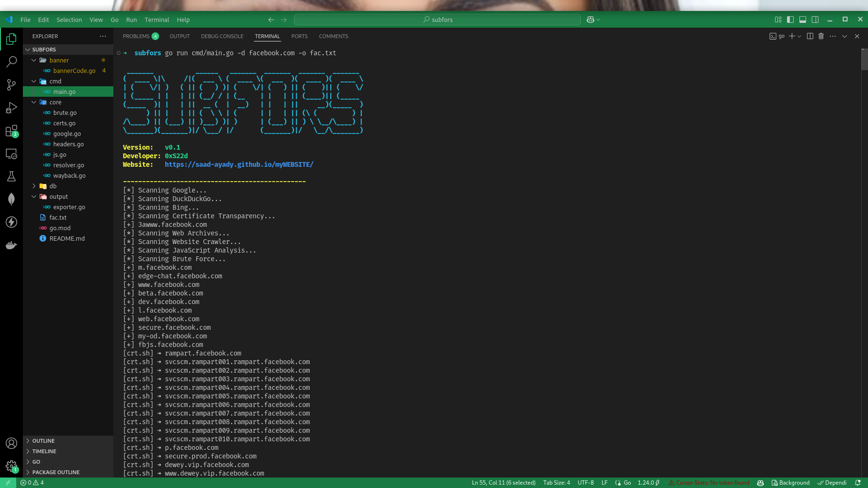Click the subfors command center search box
Screen dimensions: 868x488
(x=437, y=20)
